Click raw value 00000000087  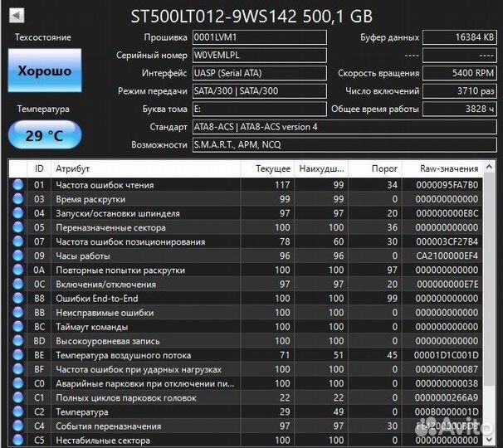(x=447, y=369)
